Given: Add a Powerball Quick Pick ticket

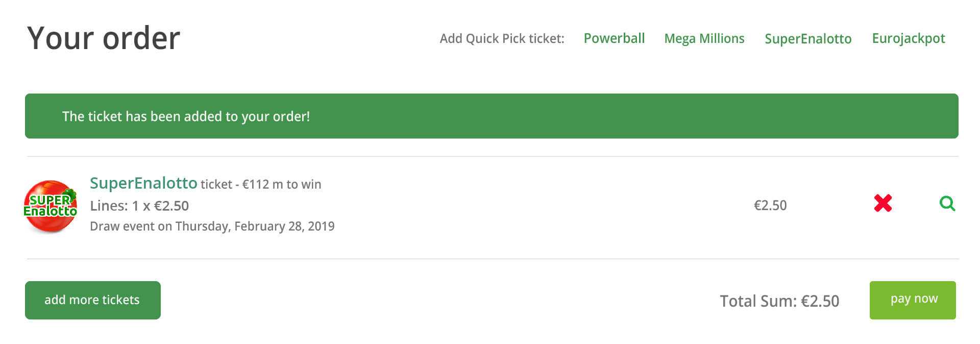Looking at the screenshot, I should tap(614, 38).
